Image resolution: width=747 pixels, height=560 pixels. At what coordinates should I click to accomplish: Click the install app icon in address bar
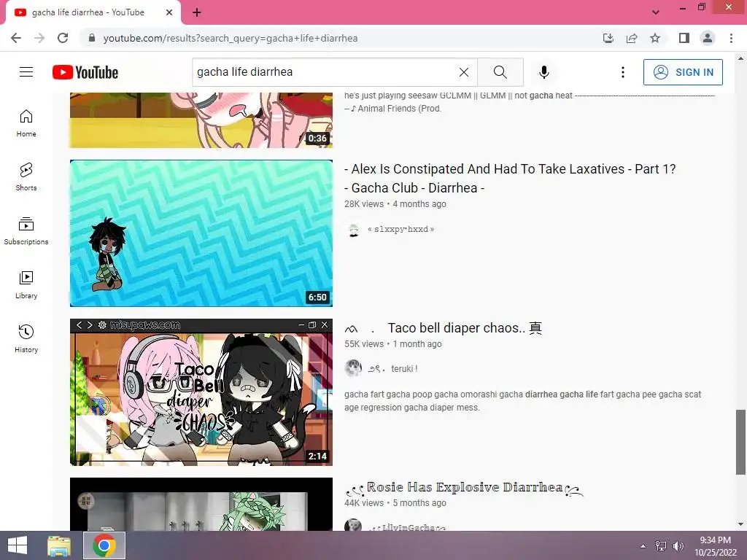(608, 38)
